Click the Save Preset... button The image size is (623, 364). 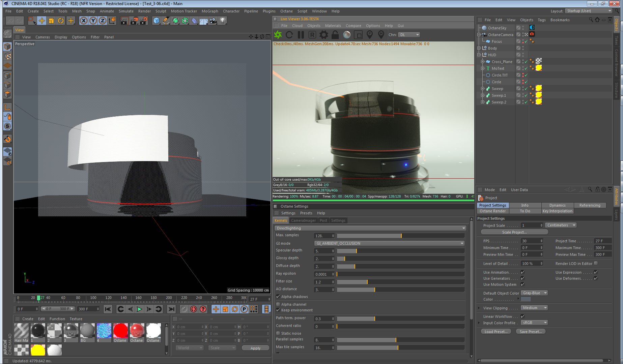click(531, 332)
